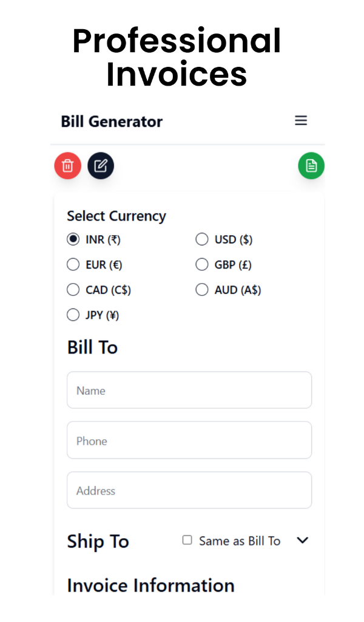Screen dimensions: 364x622
Task: Select INR (₹) currency
Action: [73, 239]
